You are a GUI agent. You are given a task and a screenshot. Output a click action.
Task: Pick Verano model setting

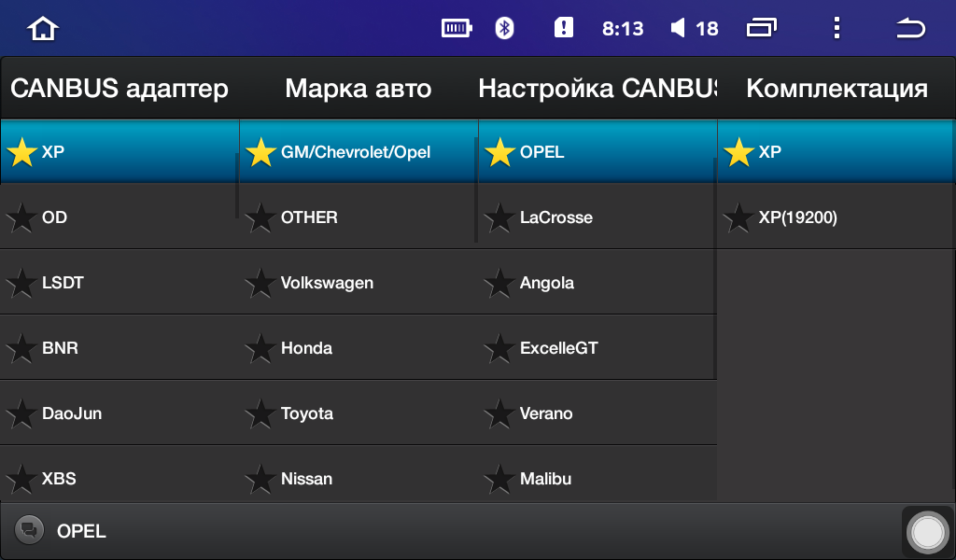(597, 413)
